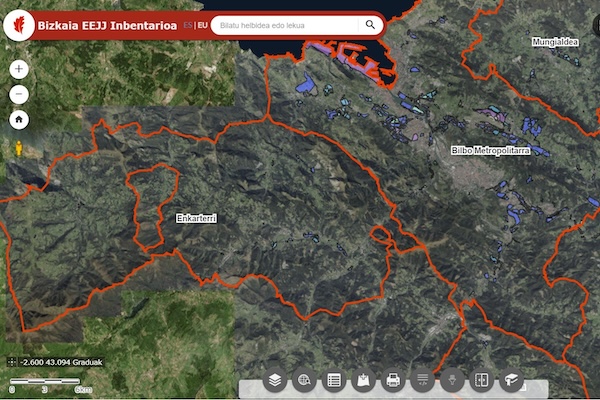The height and width of the screenshot is (400, 600).
Task: Toggle the coordinate capture crosshair
Action: [x=10, y=361]
